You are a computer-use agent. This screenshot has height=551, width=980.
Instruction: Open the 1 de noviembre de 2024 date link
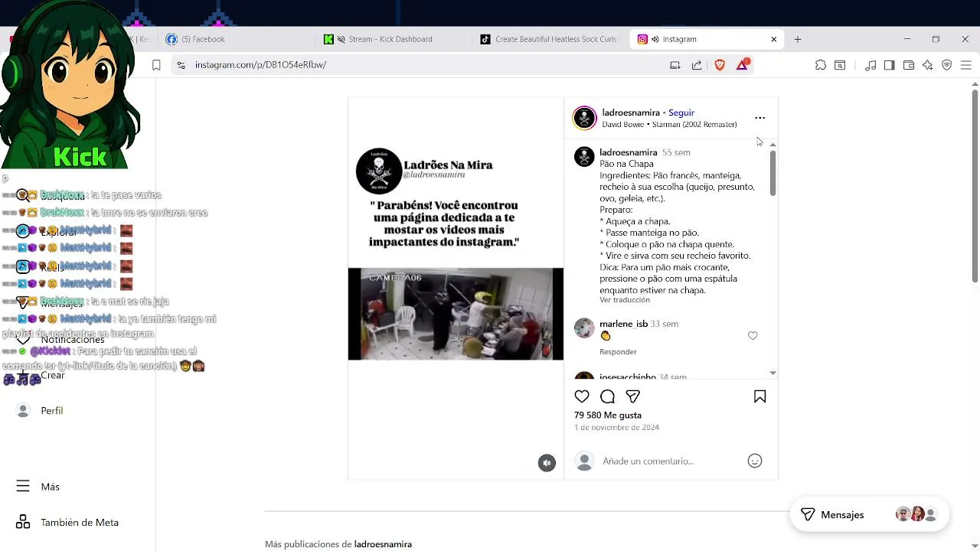pyautogui.click(x=616, y=427)
